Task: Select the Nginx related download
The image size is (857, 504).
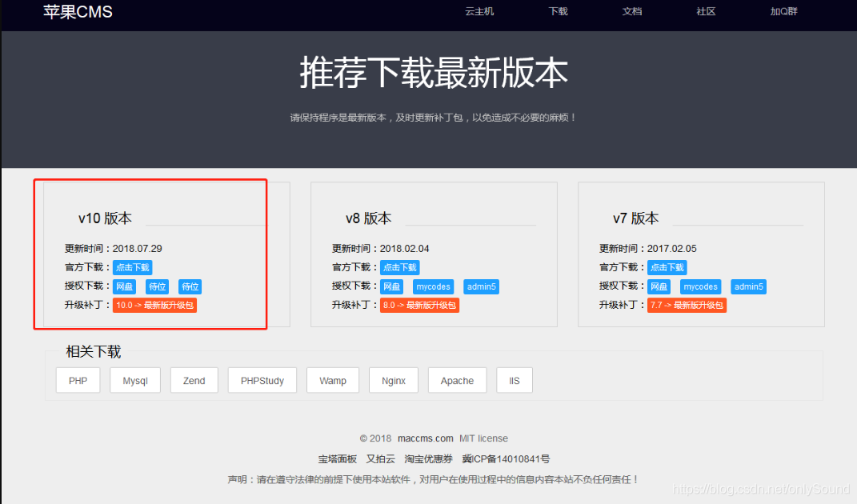Action: point(393,380)
